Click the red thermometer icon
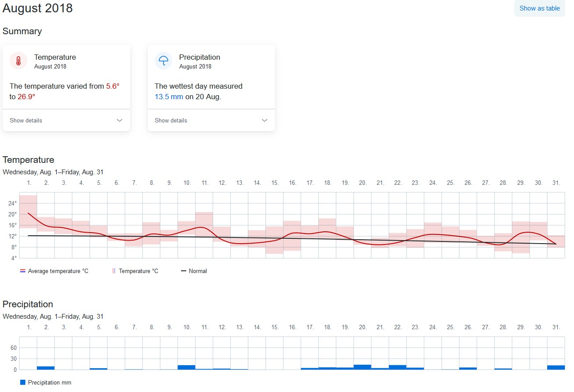Screen dimensions: 574x392 pyautogui.click(x=18, y=61)
